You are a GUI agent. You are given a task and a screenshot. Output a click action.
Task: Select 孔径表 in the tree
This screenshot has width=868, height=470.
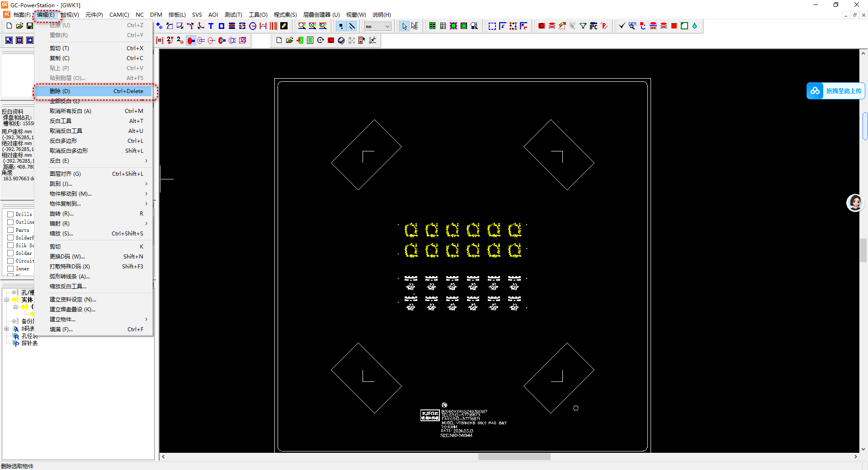[x=29, y=336]
